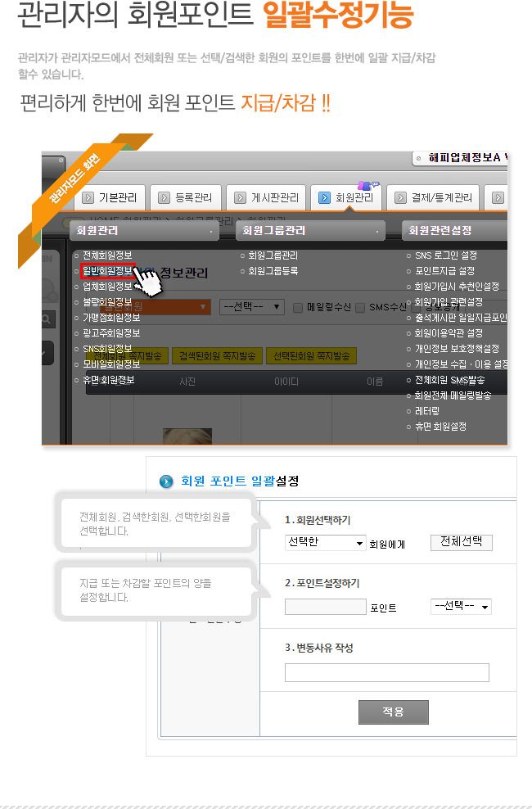This screenshot has width=532, height=809.
Task: Focus the 포인트 amount input field
Action: coord(325,607)
